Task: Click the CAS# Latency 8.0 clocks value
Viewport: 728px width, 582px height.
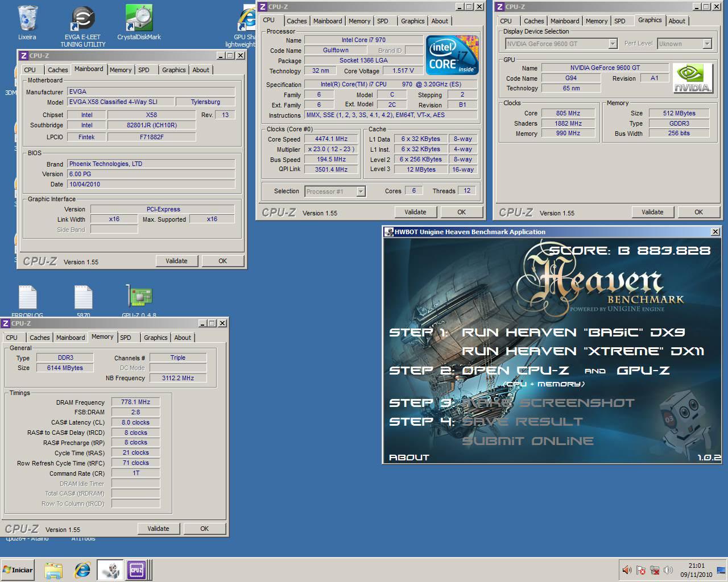Action: (135, 423)
